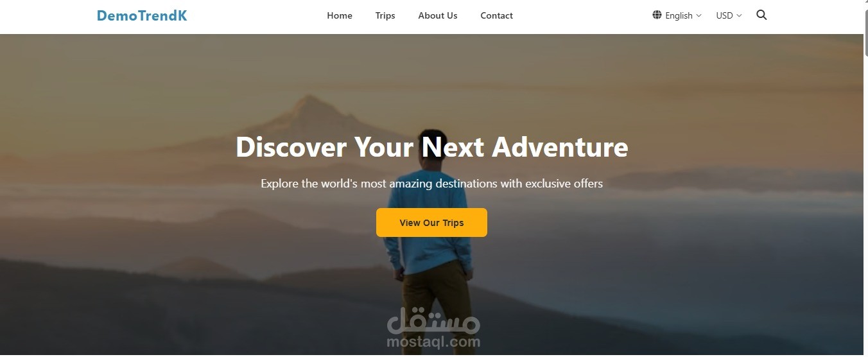Image resolution: width=868 pixels, height=357 pixels.
Task: Click the empty navbar area right of Contact
Action: pyautogui.click(x=581, y=16)
